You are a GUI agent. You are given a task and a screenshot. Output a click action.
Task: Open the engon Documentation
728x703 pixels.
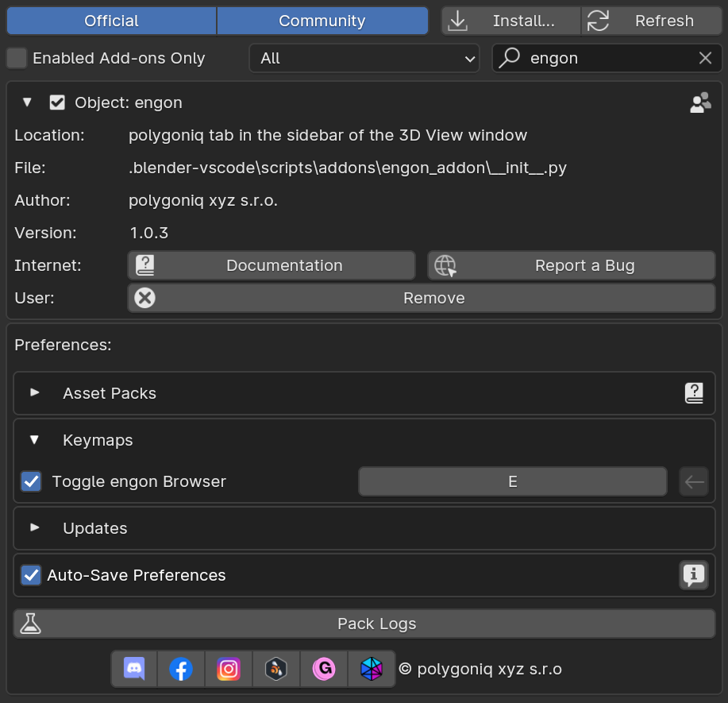[271, 265]
